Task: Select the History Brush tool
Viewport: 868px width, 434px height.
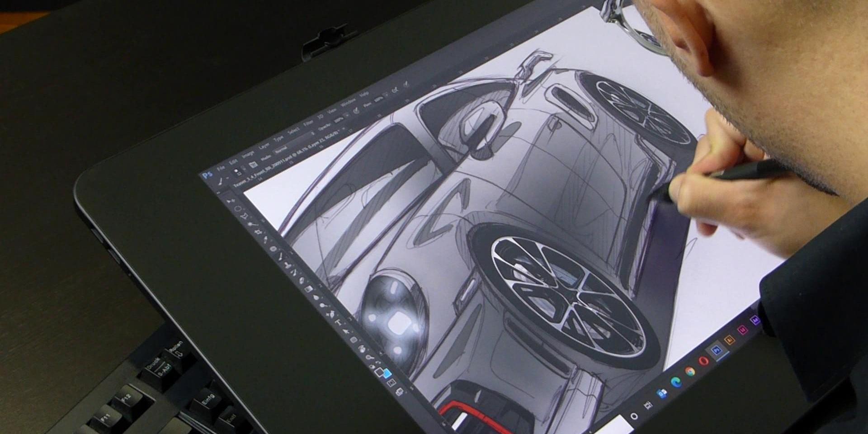Action: point(294,272)
